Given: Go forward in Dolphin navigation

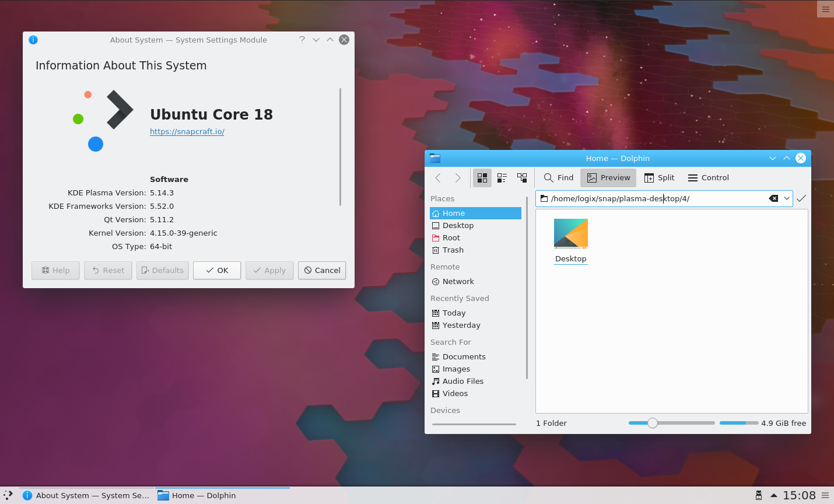Looking at the screenshot, I should [458, 178].
